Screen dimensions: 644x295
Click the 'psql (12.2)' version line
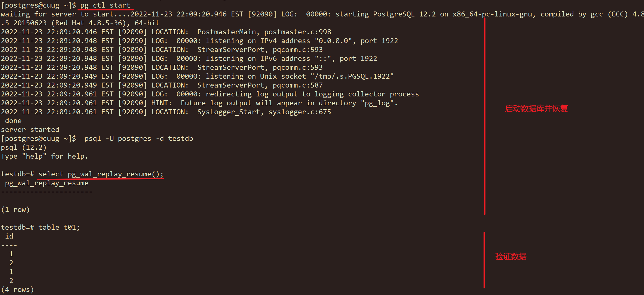tap(24, 147)
